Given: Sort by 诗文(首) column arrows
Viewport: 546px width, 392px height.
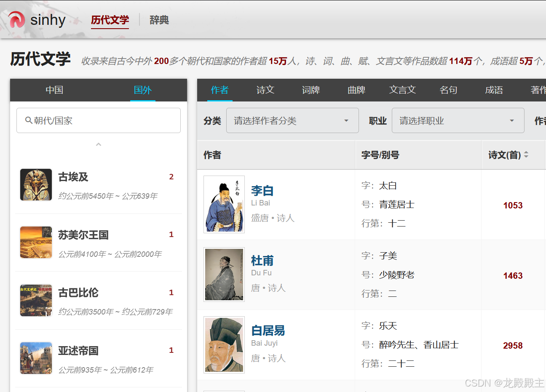Looking at the screenshot, I should pos(526,155).
